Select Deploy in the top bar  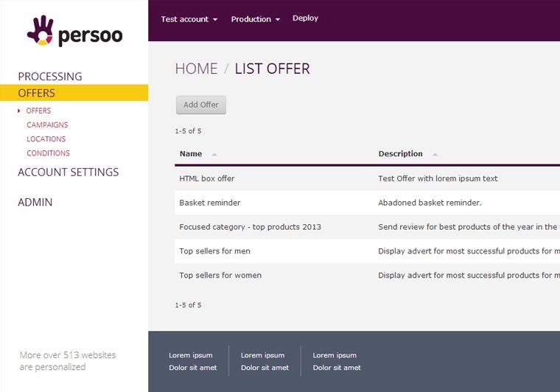tap(305, 18)
